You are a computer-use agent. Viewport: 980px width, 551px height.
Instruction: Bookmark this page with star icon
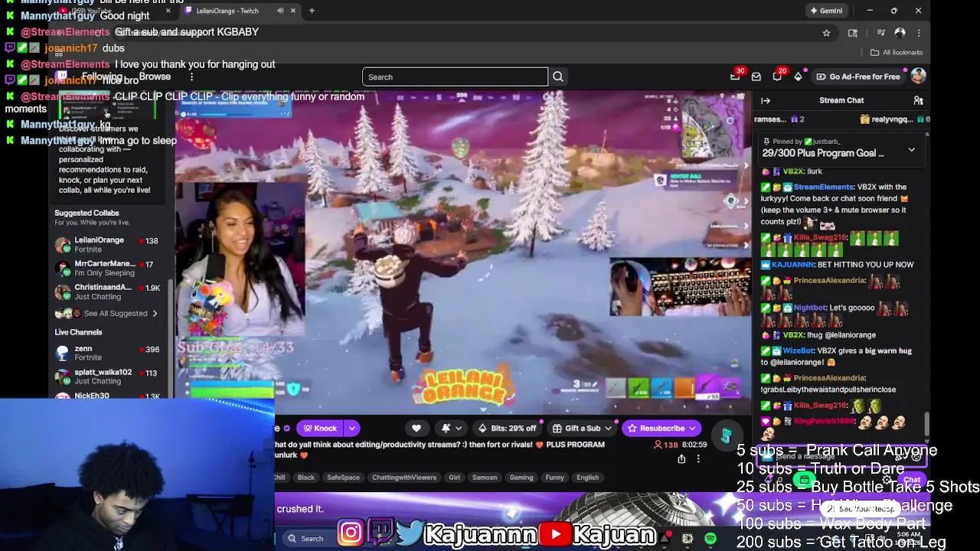(x=826, y=33)
